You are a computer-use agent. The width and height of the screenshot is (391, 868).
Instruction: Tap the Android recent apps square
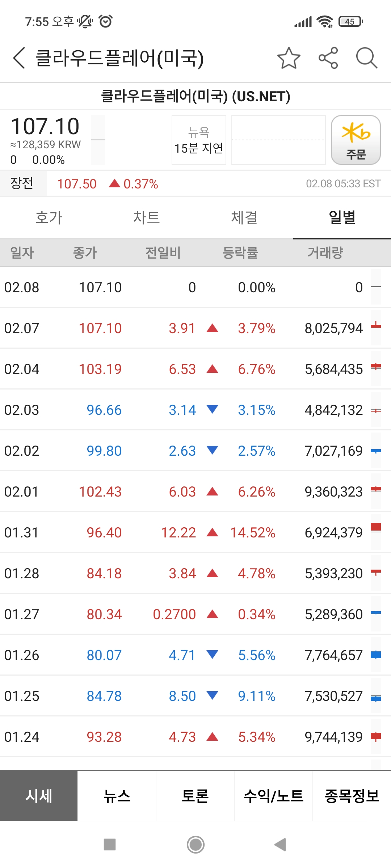coord(110,844)
